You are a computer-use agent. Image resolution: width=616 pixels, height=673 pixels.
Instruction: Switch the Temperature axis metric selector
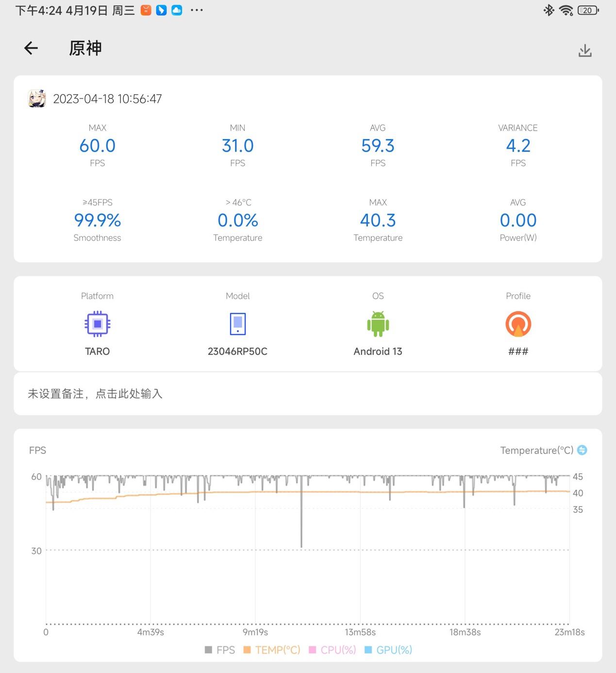[x=582, y=450]
